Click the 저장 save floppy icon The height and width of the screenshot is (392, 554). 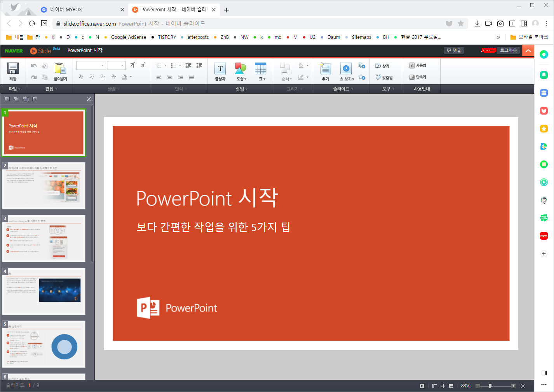[13, 68]
